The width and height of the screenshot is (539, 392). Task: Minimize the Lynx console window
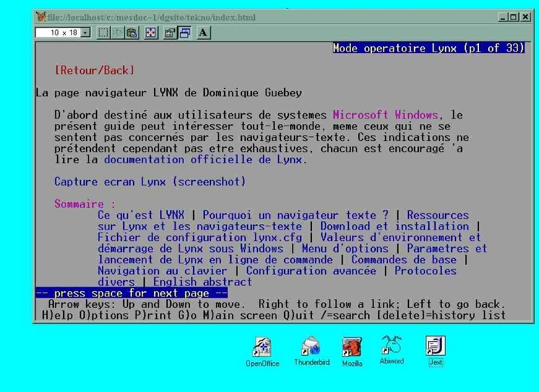pos(503,17)
